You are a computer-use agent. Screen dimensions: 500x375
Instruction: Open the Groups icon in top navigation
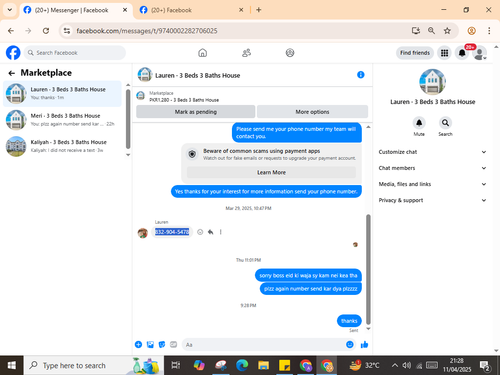(x=290, y=53)
